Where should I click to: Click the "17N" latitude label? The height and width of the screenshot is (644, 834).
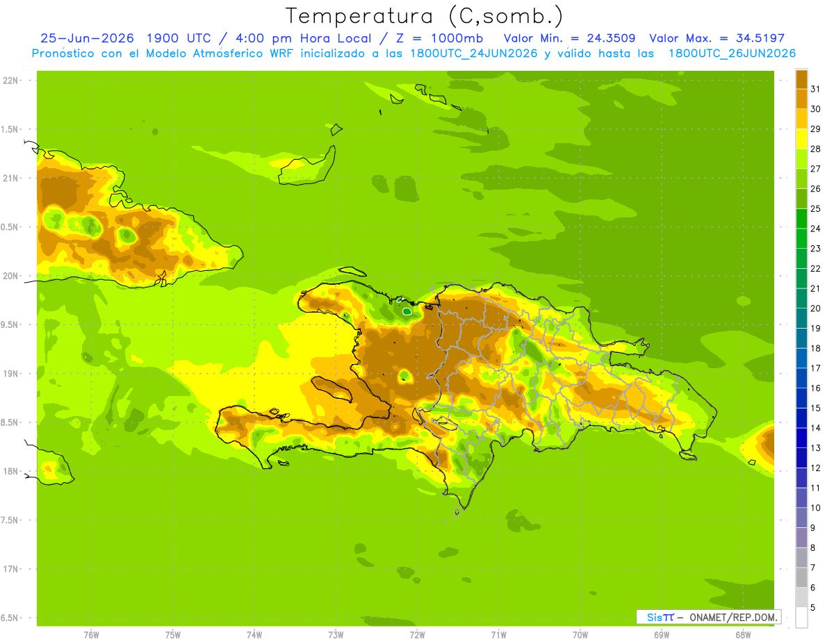(10, 570)
